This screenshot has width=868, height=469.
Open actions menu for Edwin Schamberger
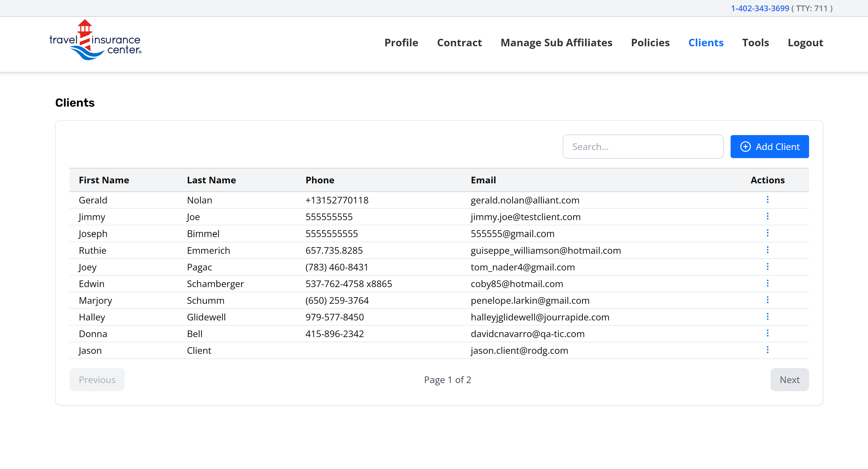coord(767,283)
